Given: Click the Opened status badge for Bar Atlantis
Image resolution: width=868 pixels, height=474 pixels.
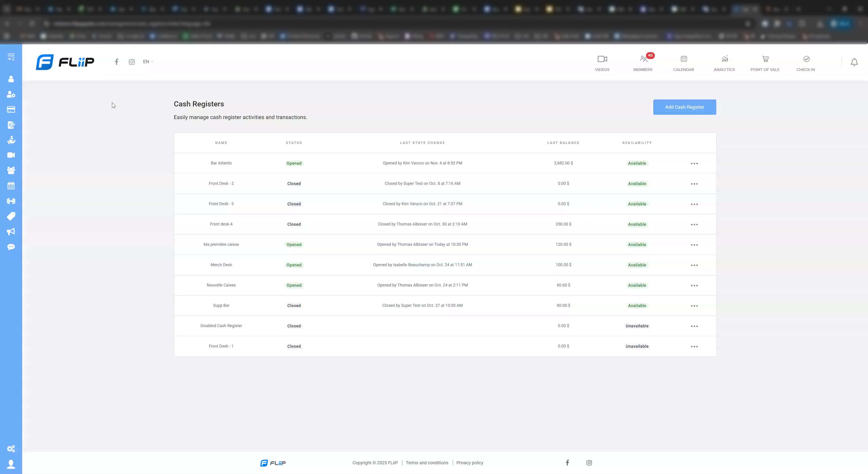Looking at the screenshot, I should (294, 163).
